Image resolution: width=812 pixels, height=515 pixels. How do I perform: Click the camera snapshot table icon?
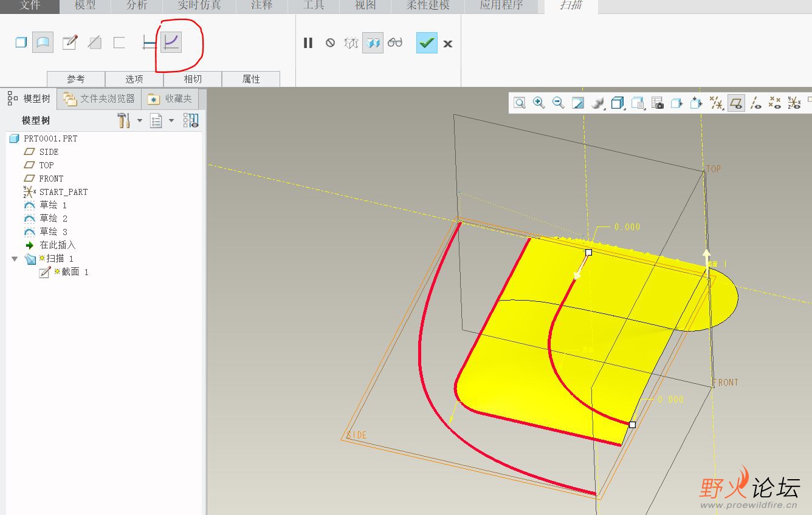click(x=657, y=103)
